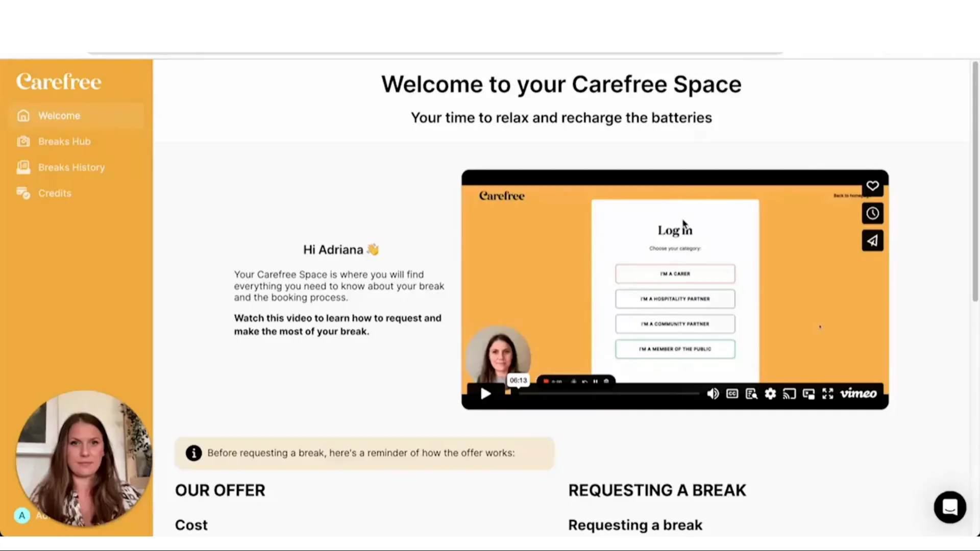
Task: Like the video with the heart icon
Action: coord(872,186)
